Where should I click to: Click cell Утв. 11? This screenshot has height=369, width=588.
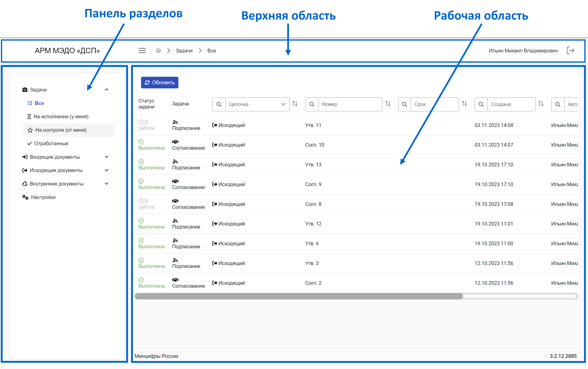[313, 125]
